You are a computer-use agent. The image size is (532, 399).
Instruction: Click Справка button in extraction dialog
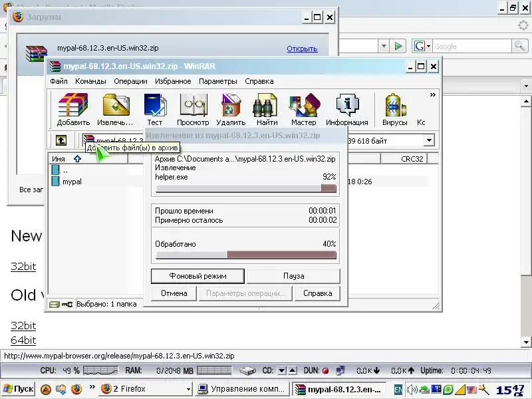[317, 293]
